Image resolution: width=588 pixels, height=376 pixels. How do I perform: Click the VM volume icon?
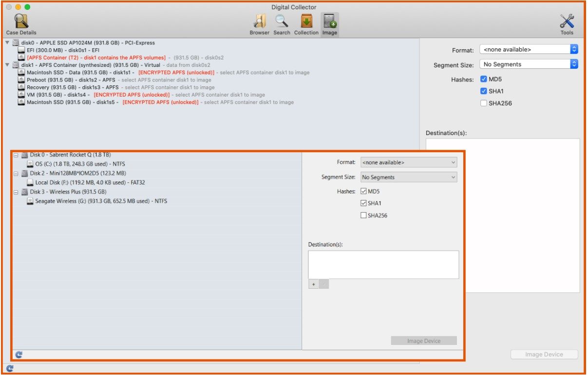(21, 95)
